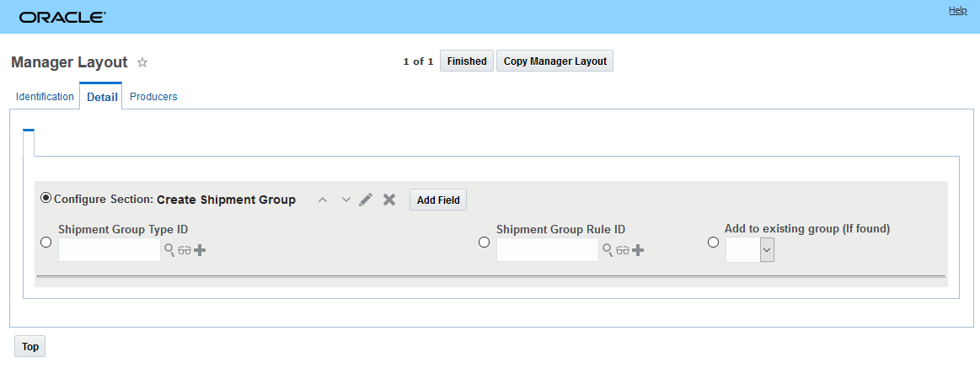Click into the Shipment Group Type ID field
This screenshot has height=379, width=980.
pos(109,249)
